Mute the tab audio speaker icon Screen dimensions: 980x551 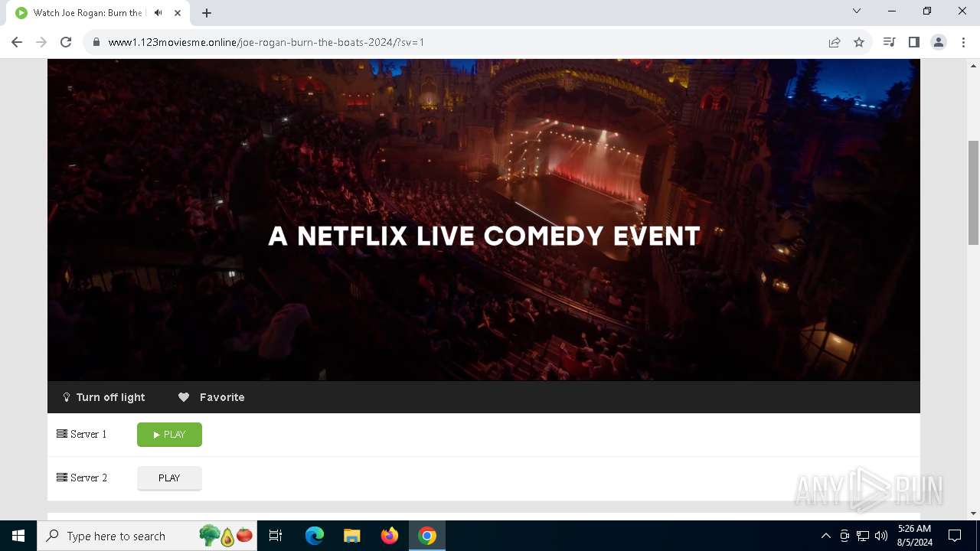(158, 13)
